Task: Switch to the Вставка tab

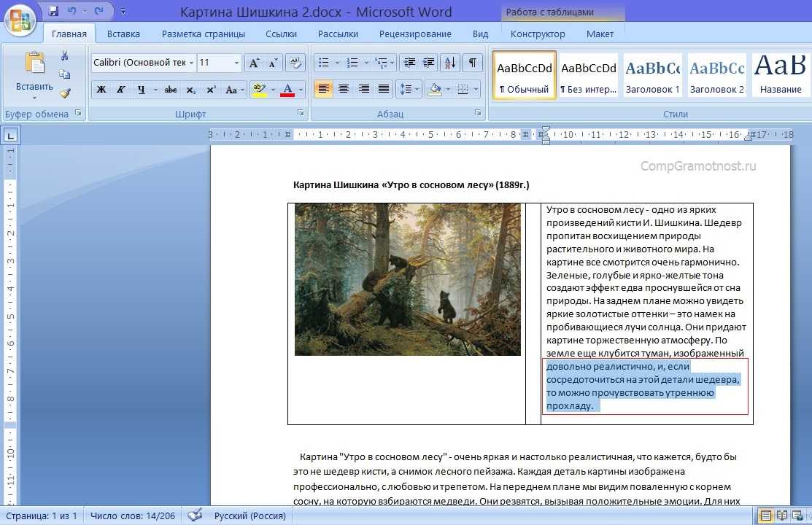Action: (123, 34)
